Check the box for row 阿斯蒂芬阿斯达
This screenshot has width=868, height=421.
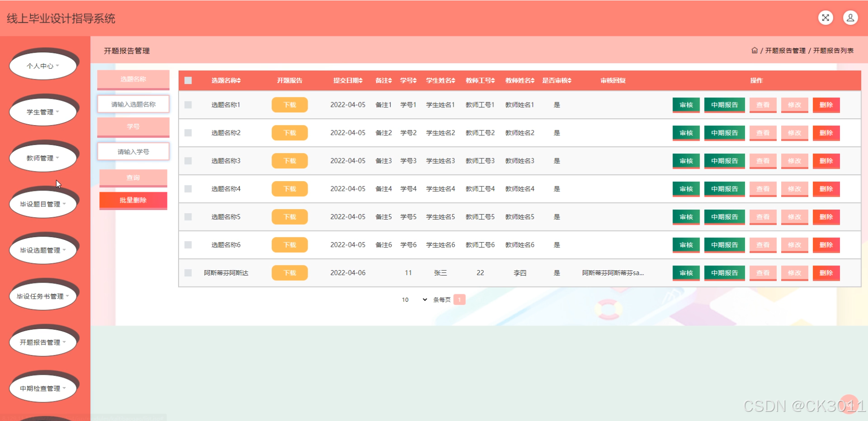[x=188, y=273]
